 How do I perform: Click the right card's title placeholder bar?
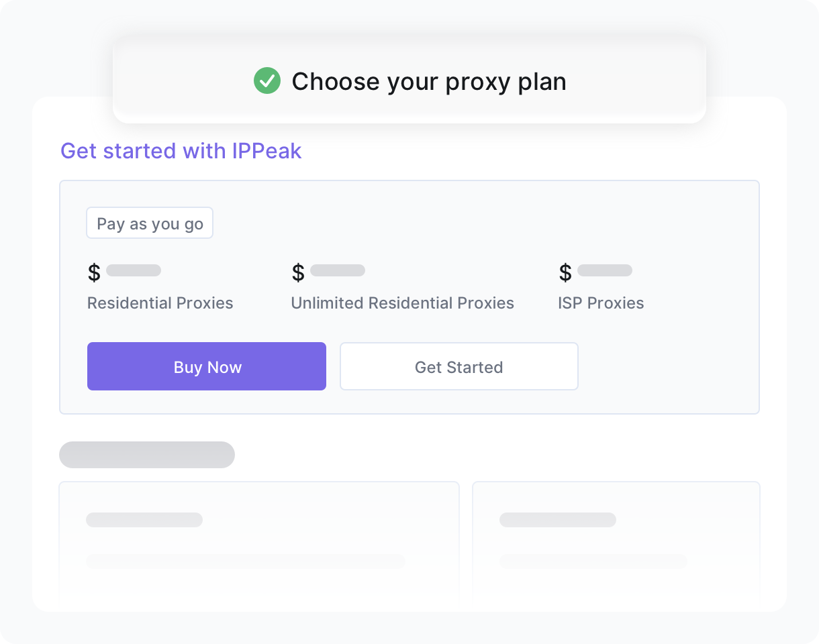click(x=558, y=520)
